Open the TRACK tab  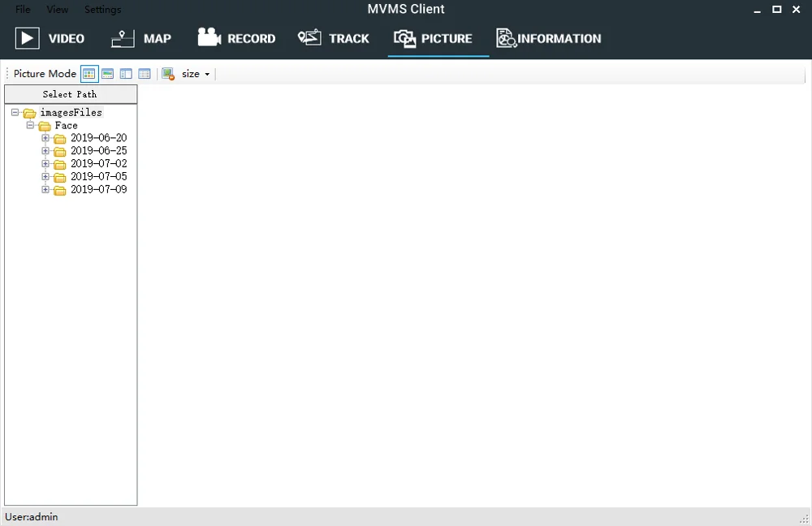[x=334, y=39]
